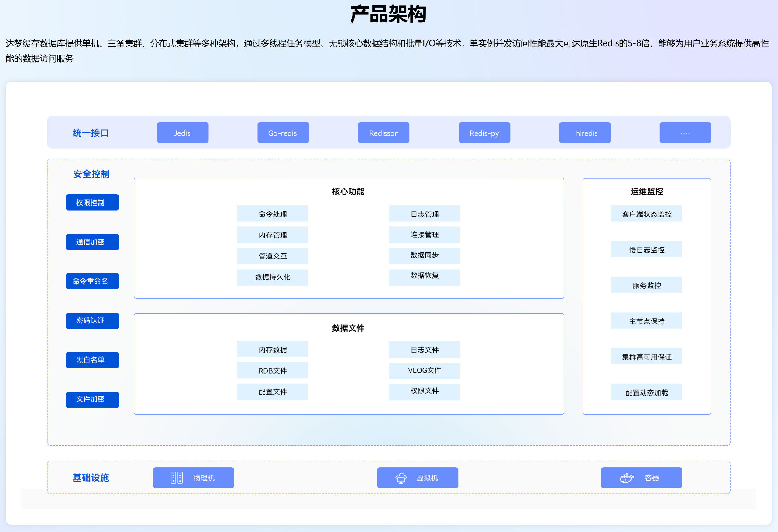Click the container whale icon
The height and width of the screenshot is (532, 778).
627,478
